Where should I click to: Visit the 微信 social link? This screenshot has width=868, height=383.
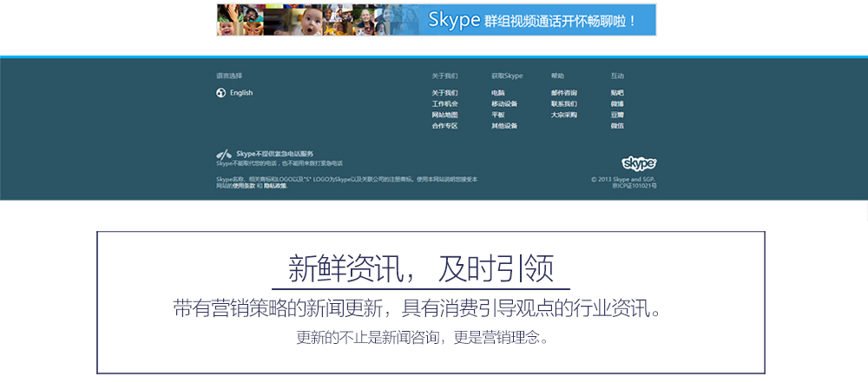tap(617, 127)
